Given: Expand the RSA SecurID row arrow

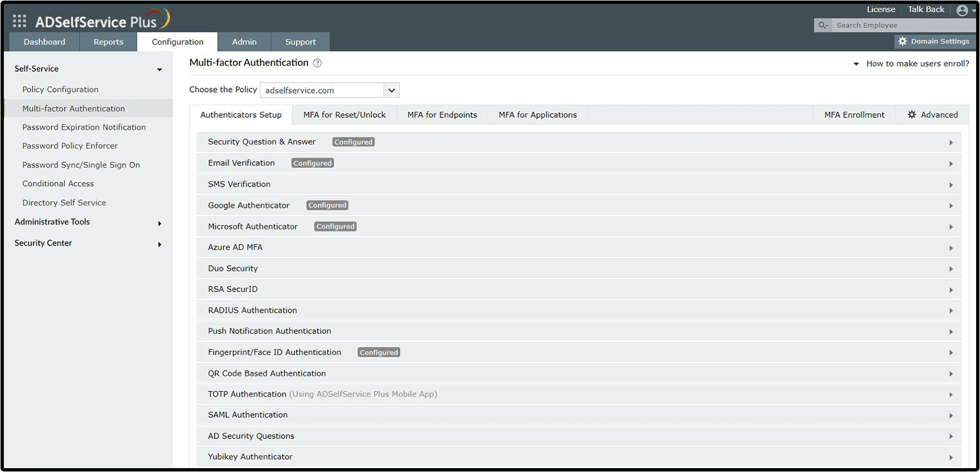Looking at the screenshot, I should [951, 290].
